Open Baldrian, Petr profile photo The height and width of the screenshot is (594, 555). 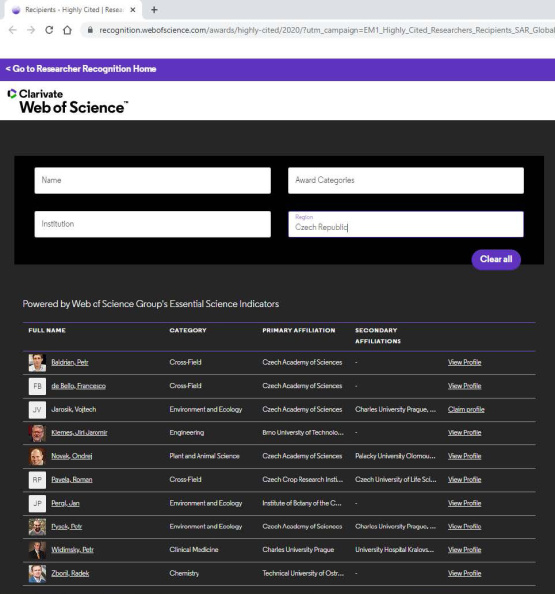37,363
